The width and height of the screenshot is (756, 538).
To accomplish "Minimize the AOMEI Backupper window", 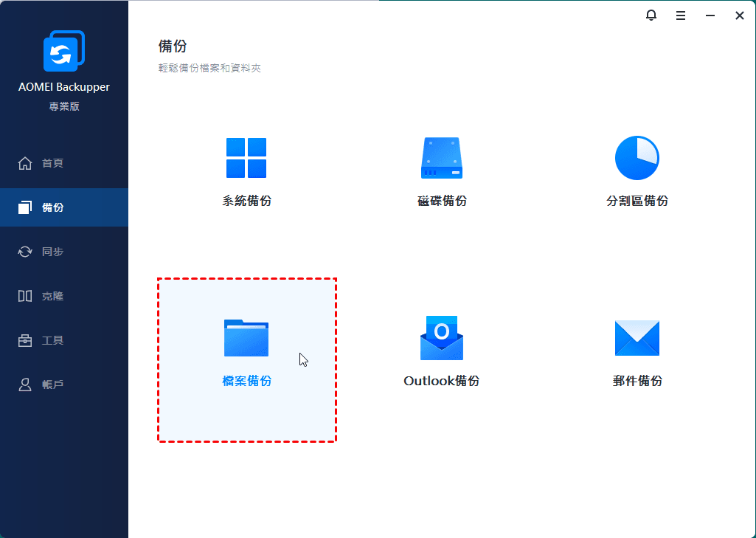I will click(x=710, y=16).
